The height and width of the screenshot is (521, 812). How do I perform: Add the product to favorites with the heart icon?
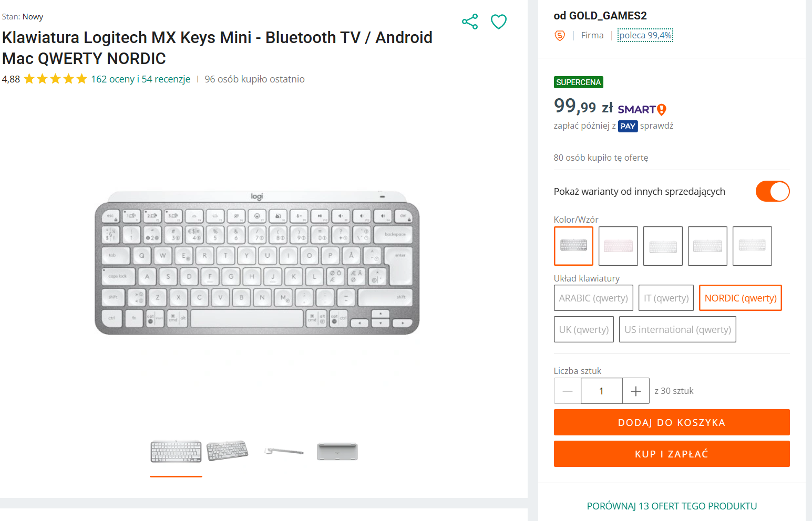[x=498, y=22]
